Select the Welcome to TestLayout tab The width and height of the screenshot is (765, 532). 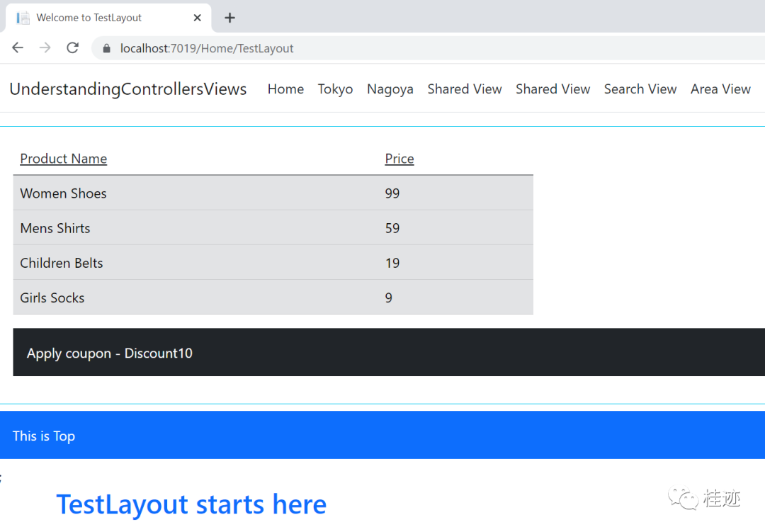point(109,18)
